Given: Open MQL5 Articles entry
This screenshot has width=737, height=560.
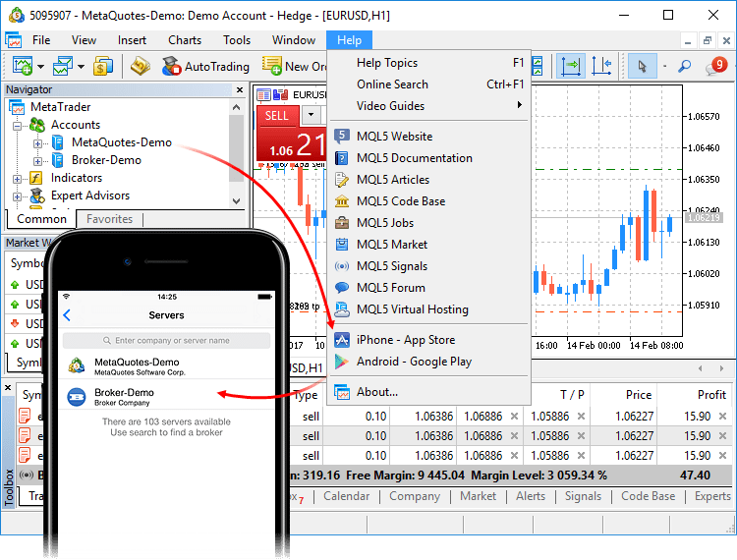Looking at the screenshot, I should [x=429, y=180].
